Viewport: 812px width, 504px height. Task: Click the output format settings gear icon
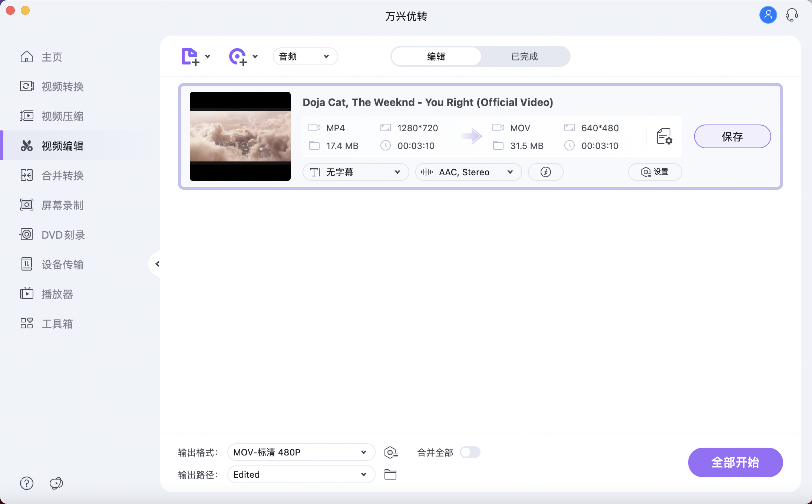(391, 452)
